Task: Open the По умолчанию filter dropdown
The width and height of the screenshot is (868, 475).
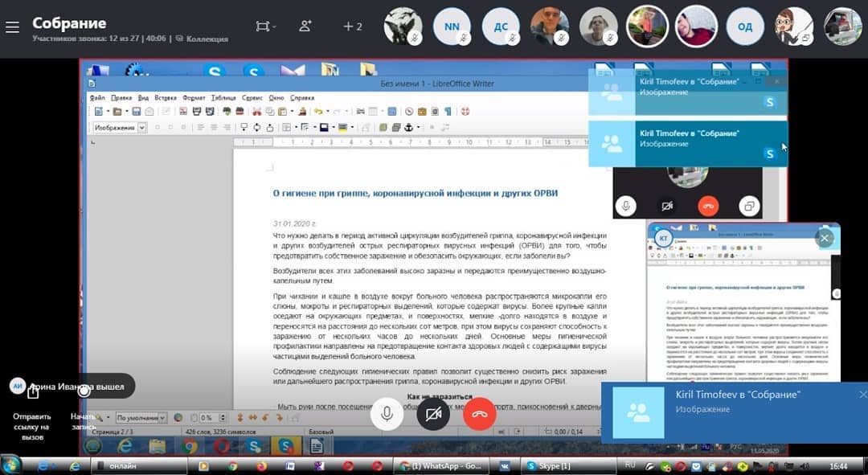Action: pyautogui.click(x=141, y=417)
